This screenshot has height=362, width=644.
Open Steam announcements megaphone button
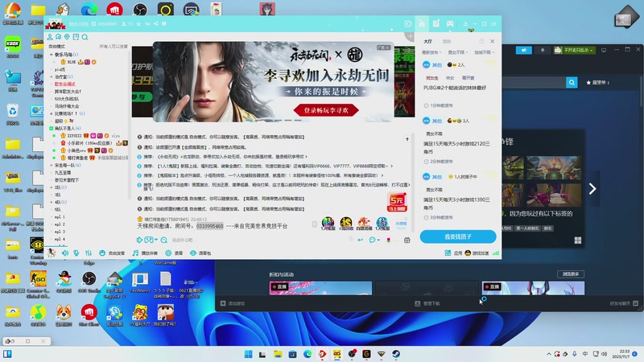click(524, 50)
